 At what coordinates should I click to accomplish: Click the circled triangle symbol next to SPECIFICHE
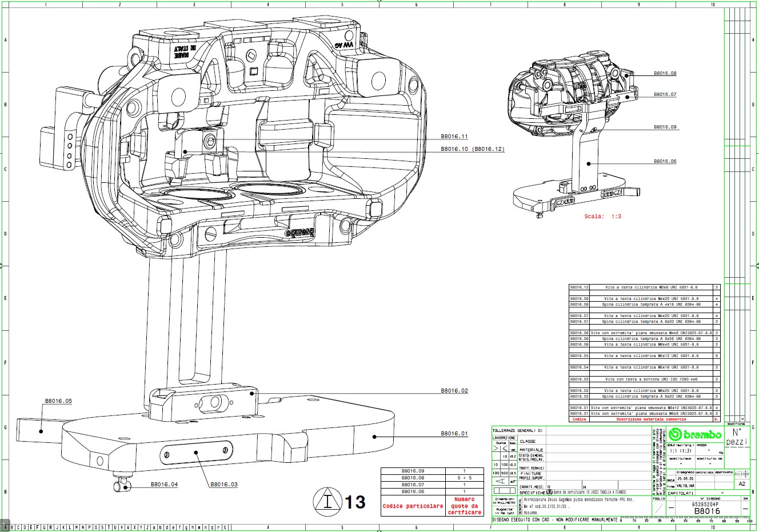(550, 491)
